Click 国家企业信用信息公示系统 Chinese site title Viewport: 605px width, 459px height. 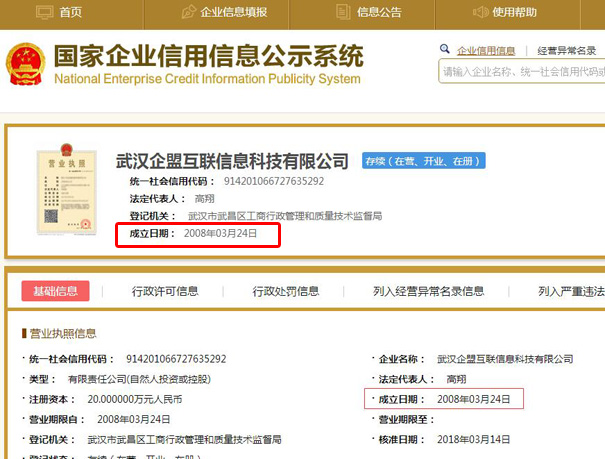208,56
